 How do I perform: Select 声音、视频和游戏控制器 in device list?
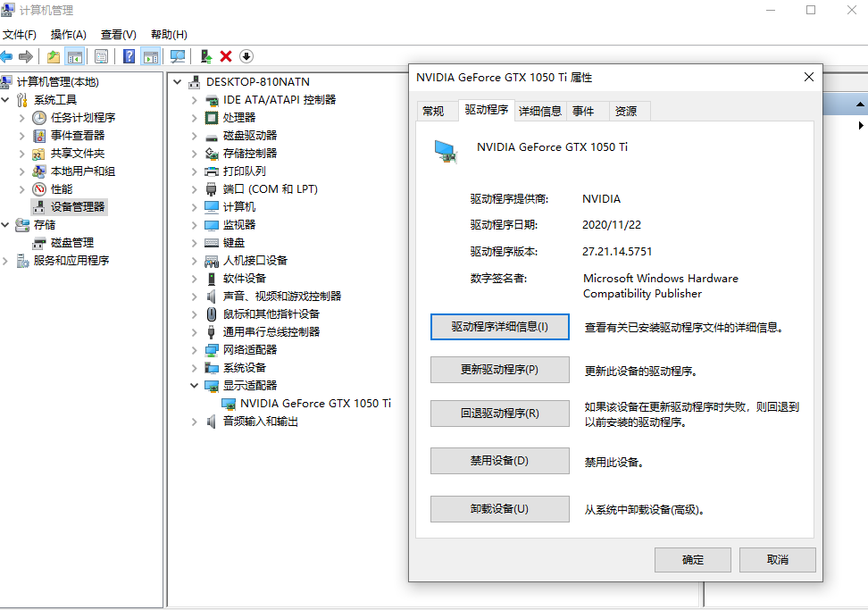(282, 297)
